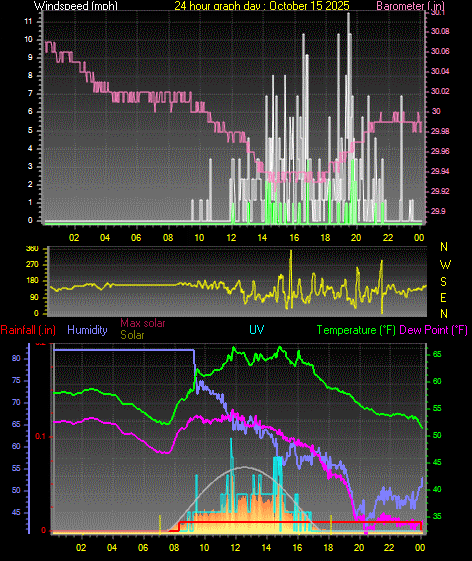Screen dimensions: 472x561
Task: Click the 35 temperature axis value
Action: [x=437, y=516]
